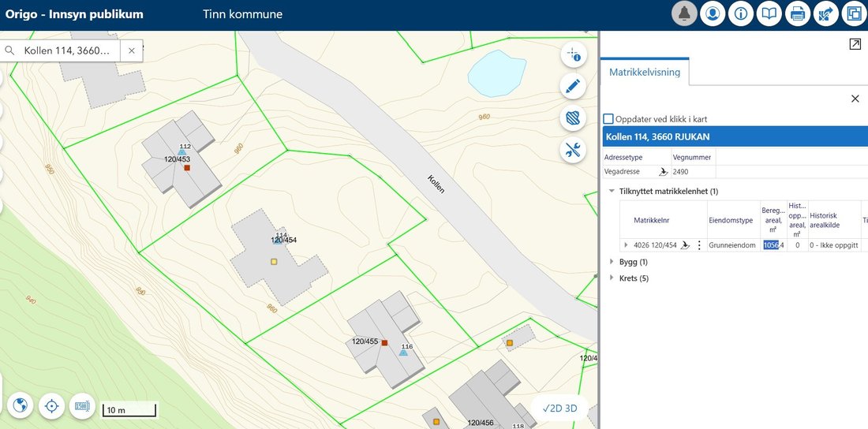Click the address search input field
The height and width of the screenshot is (429, 868).
click(x=66, y=50)
